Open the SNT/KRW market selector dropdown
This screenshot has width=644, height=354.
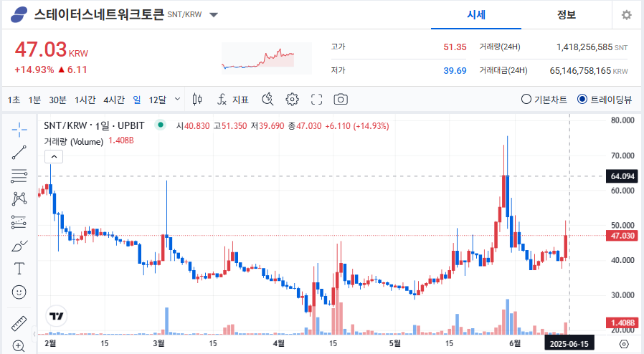[214, 15]
